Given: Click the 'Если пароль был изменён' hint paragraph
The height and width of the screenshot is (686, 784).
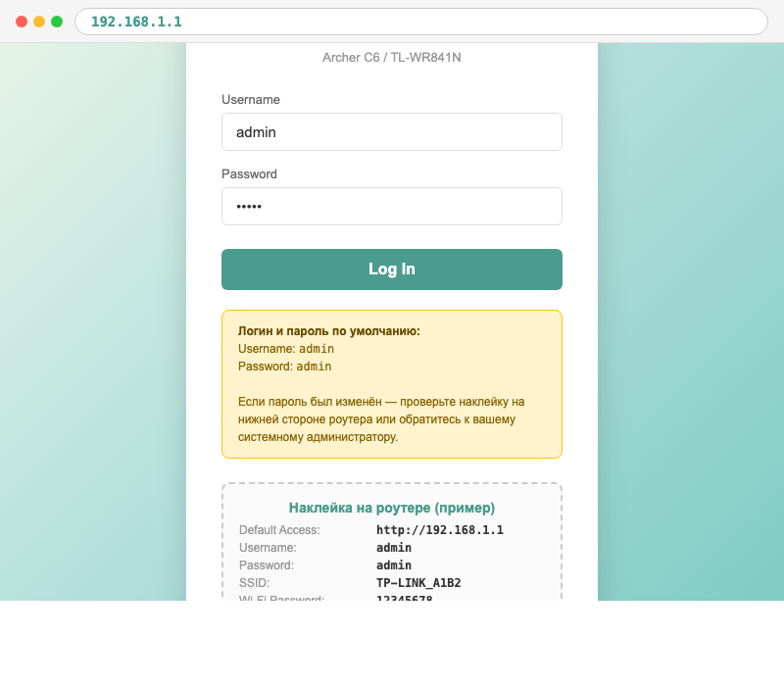Looking at the screenshot, I should pyautogui.click(x=382, y=419).
